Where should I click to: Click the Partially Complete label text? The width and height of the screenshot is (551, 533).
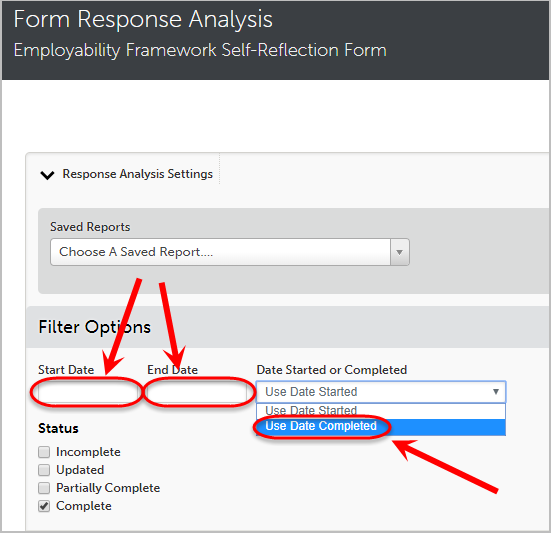[108, 488]
